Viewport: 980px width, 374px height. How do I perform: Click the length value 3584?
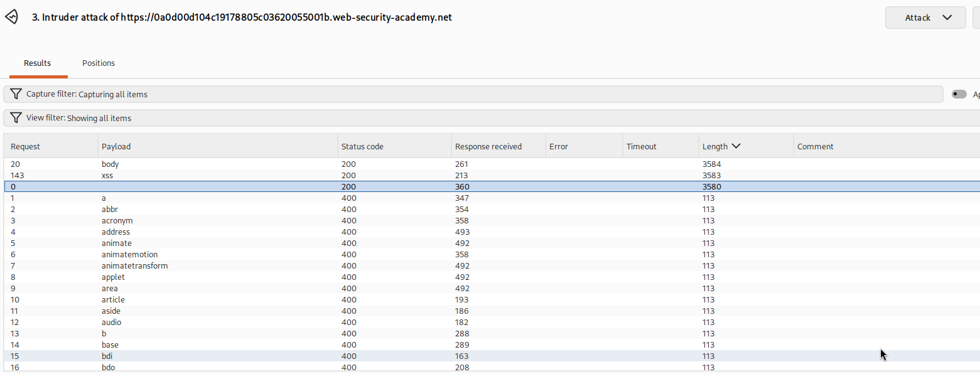711,164
